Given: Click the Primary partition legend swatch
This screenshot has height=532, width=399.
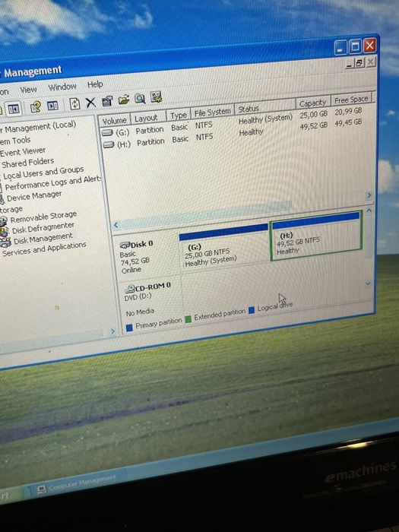Looking at the screenshot, I should (x=129, y=328).
